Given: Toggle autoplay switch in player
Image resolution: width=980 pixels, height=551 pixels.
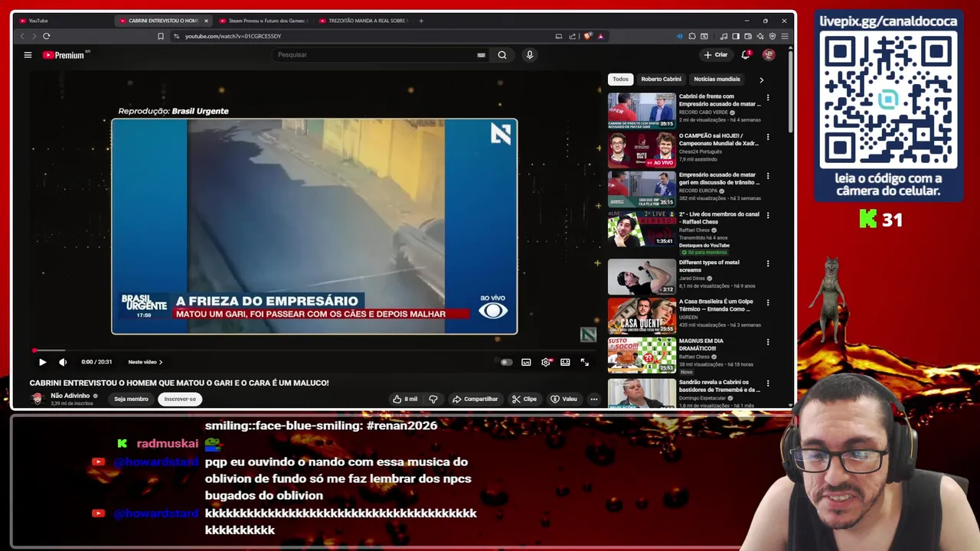Looking at the screenshot, I should pos(506,362).
